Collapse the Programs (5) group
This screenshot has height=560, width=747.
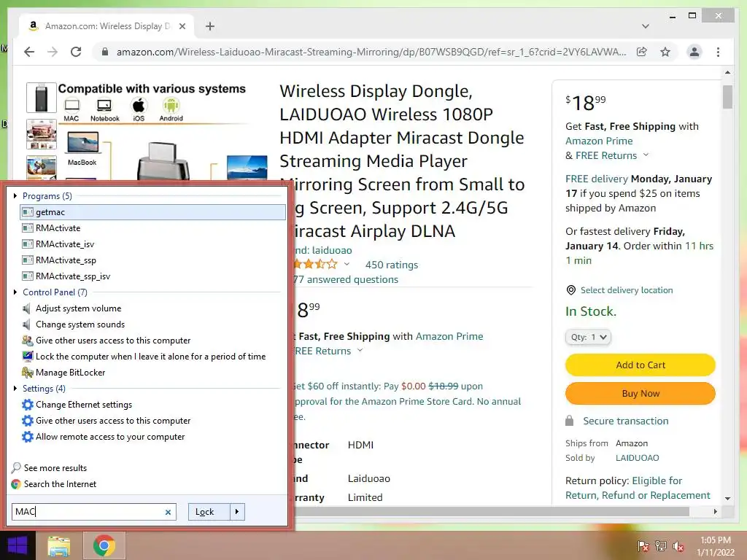click(x=15, y=195)
